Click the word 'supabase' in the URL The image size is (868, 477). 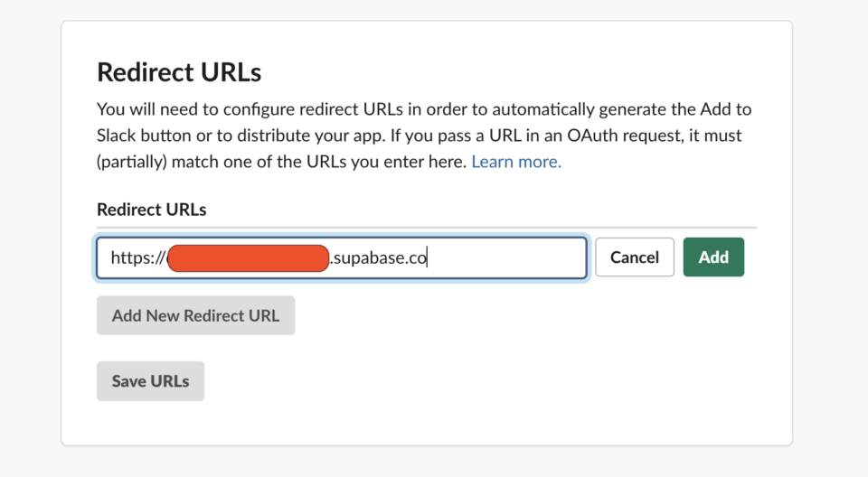(x=369, y=257)
